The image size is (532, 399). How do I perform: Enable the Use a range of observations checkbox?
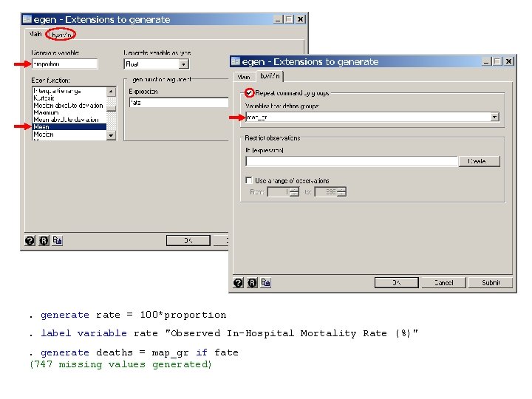tap(249, 180)
